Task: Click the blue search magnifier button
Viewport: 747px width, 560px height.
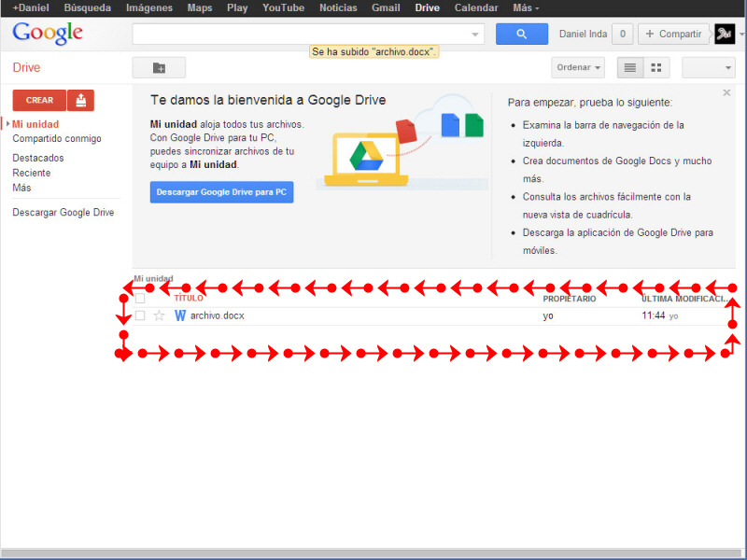Action: coord(522,34)
